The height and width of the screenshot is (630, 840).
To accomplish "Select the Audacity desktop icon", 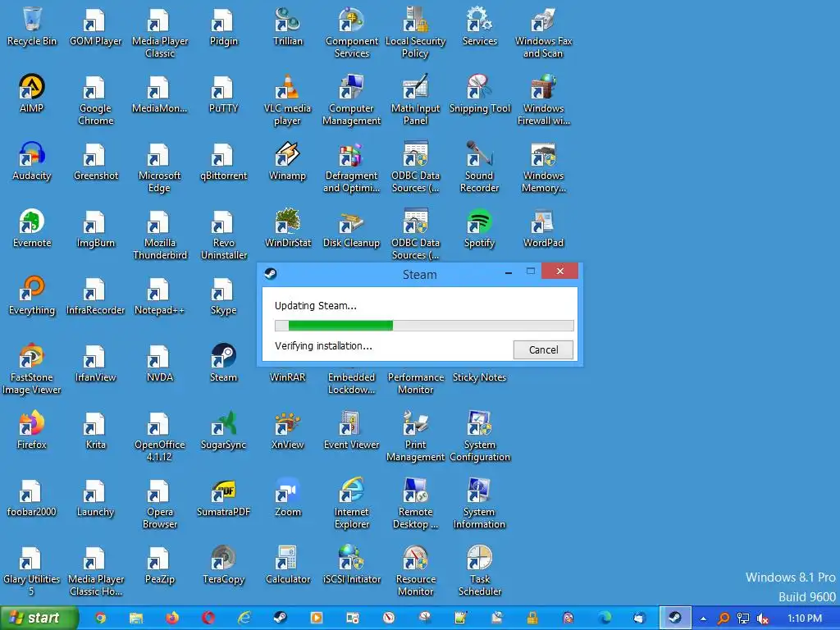I will [x=32, y=161].
